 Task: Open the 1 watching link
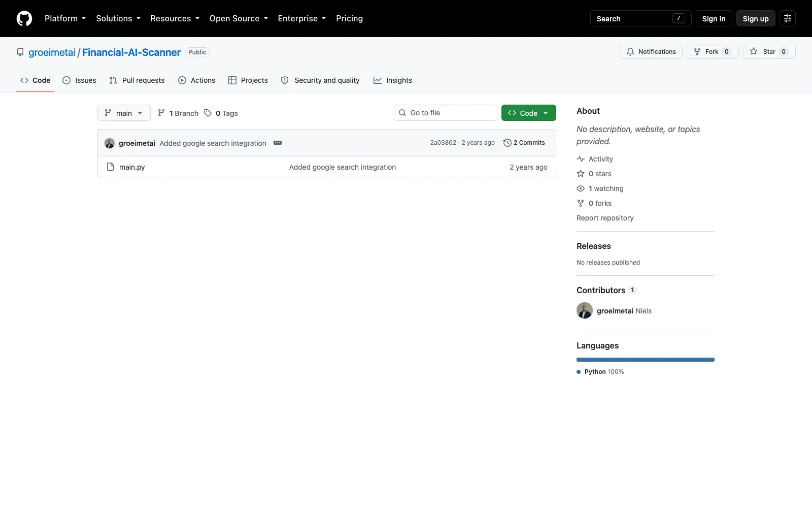600,188
